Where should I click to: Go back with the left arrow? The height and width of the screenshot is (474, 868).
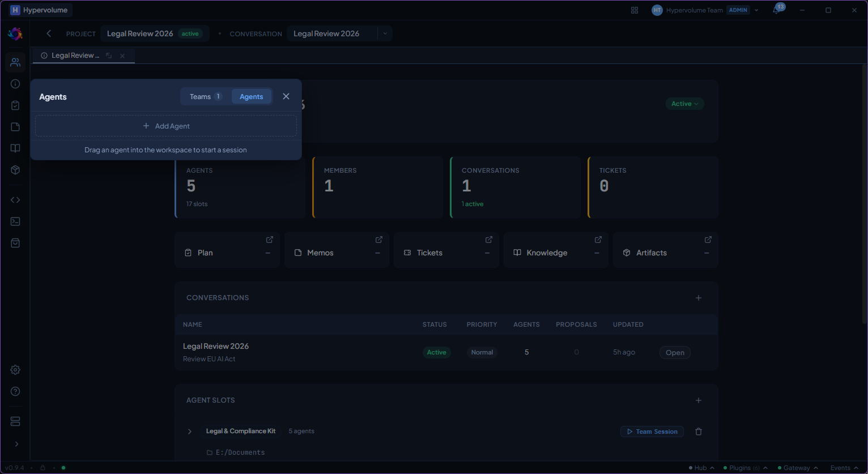point(49,34)
